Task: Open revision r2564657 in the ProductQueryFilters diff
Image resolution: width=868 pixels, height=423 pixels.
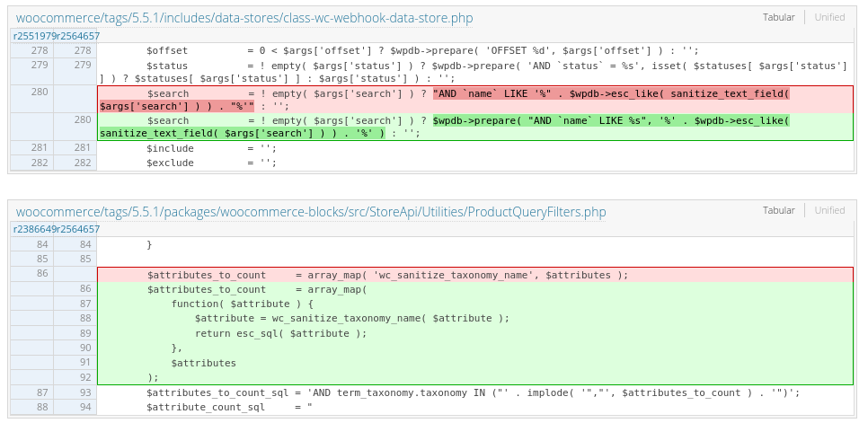Action: (x=77, y=230)
